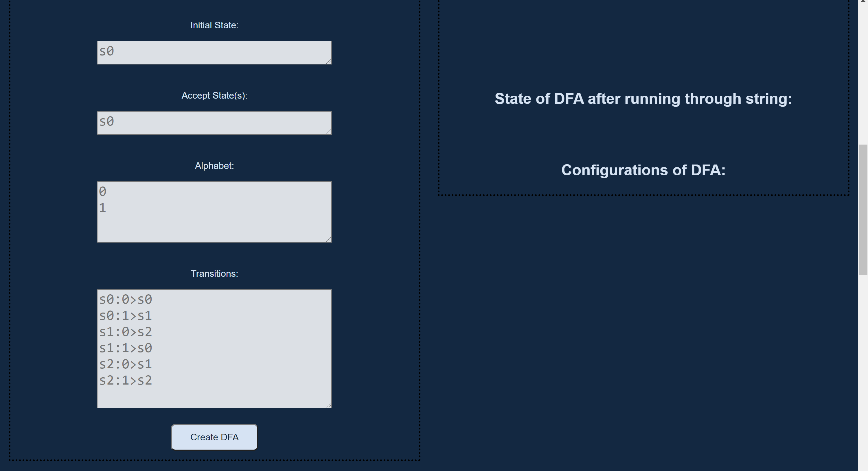Click the resize grip of Accept State(s) box
This screenshot has width=868, height=471.
click(328, 131)
